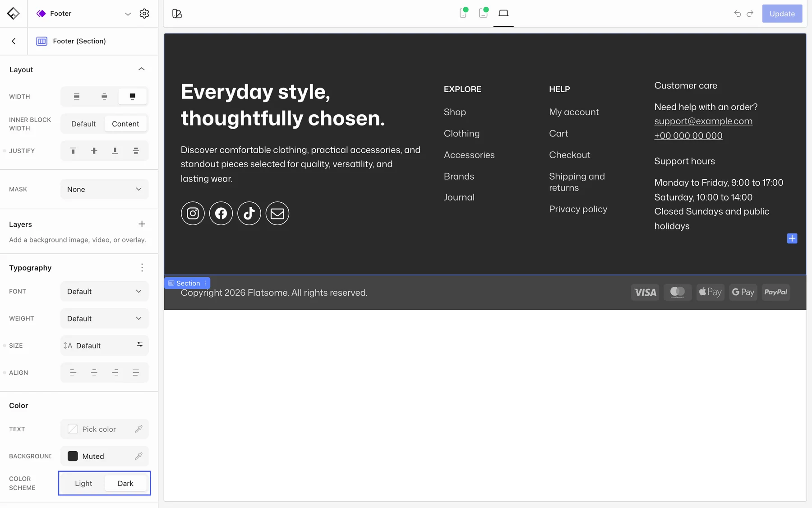Undo the last change

point(738,14)
